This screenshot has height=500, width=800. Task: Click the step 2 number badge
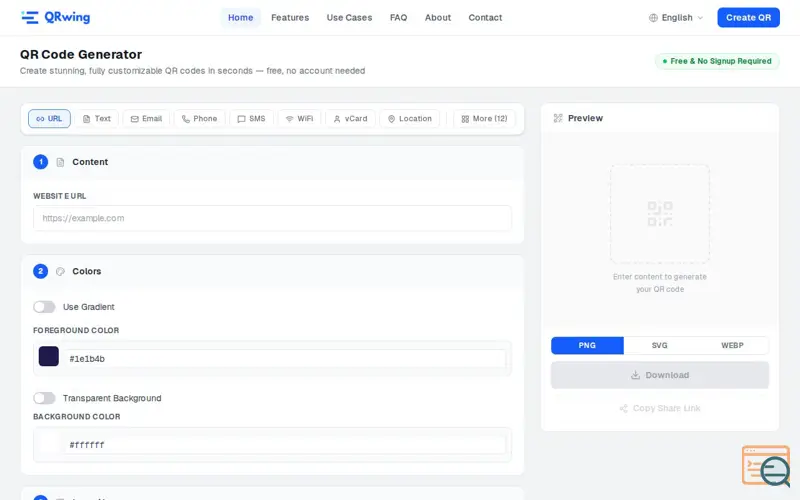click(41, 271)
